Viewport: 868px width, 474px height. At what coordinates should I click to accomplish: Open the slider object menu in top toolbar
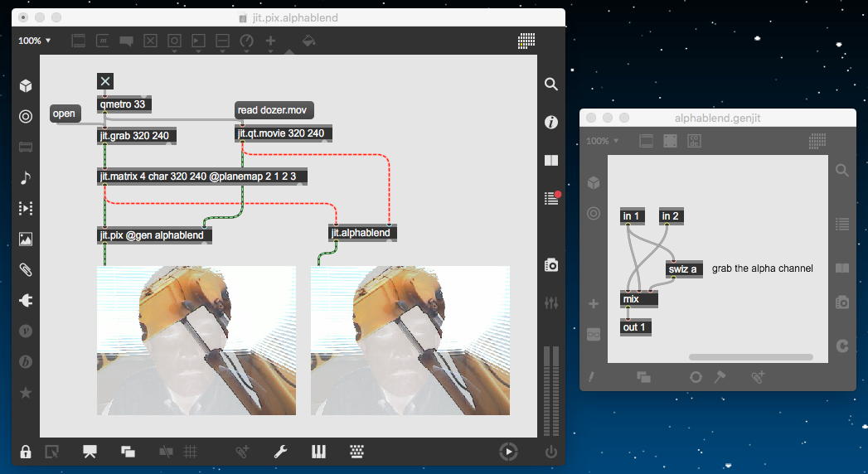(222, 41)
